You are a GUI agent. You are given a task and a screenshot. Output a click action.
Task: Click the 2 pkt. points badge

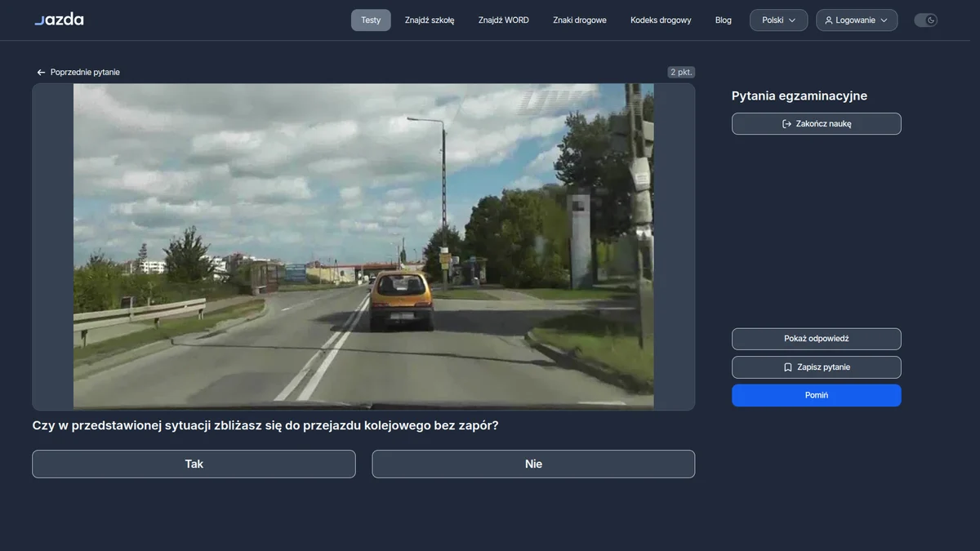[x=681, y=72]
